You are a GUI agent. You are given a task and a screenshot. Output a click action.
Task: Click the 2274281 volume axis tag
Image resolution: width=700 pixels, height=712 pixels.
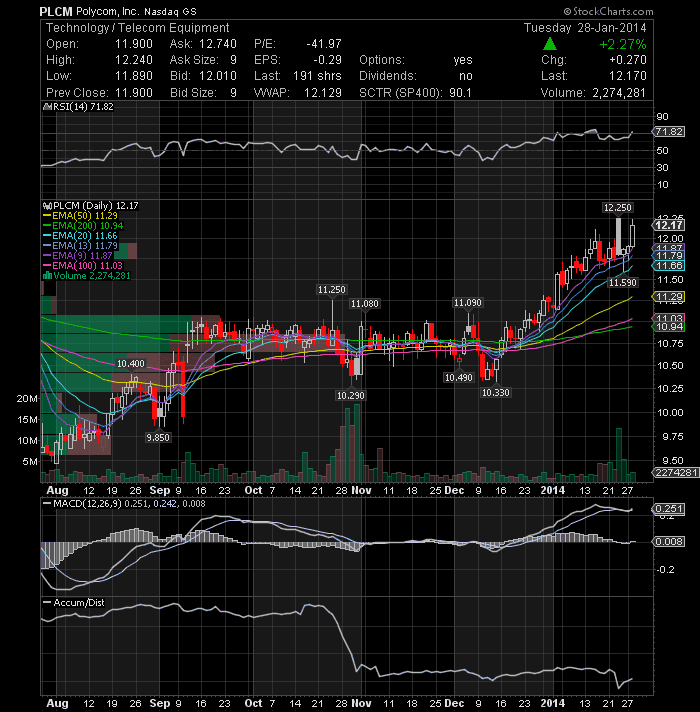pos(675,473)
